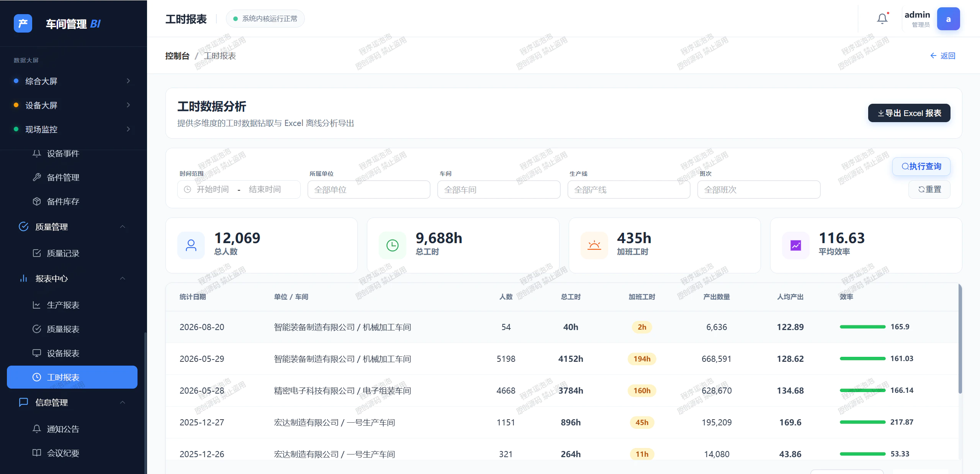Collapse the 质量管理 section chevron
The height and width of the screenshot is (474, 980).
(x=123, y=227)
